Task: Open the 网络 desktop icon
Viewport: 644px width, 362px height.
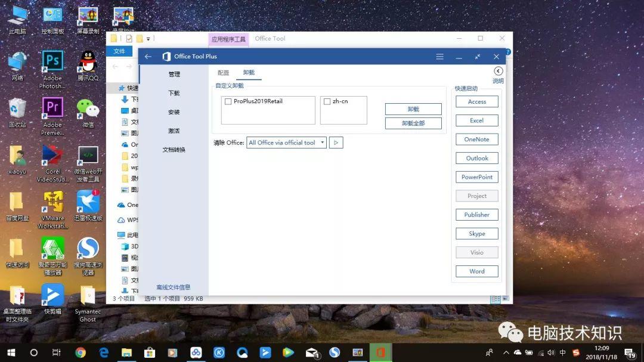Action: click(17, 66)
